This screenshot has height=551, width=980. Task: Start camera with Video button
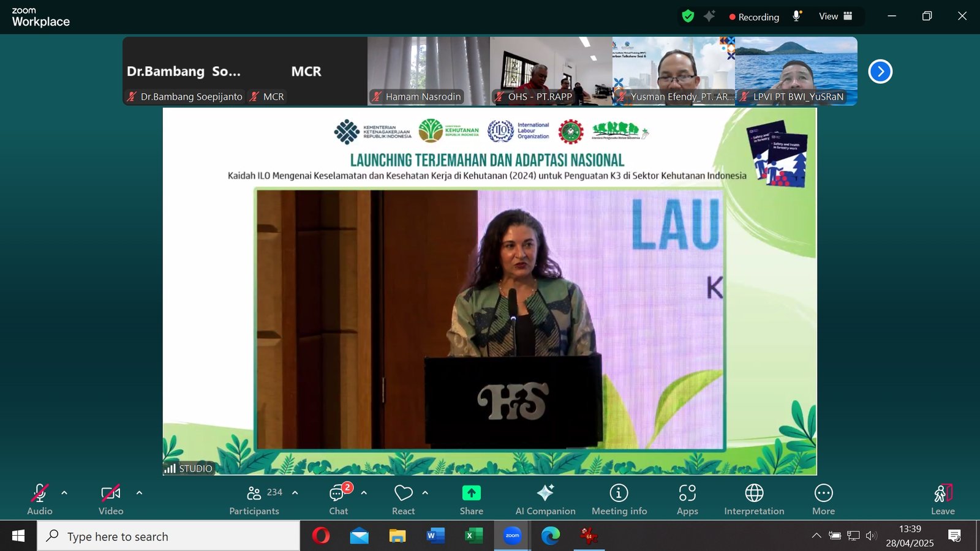click(x=111, y=500)
